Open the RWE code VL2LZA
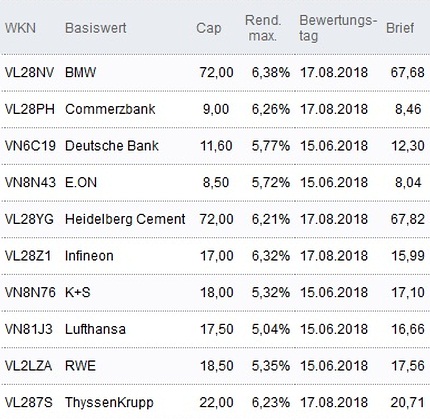 coord(28,366)
